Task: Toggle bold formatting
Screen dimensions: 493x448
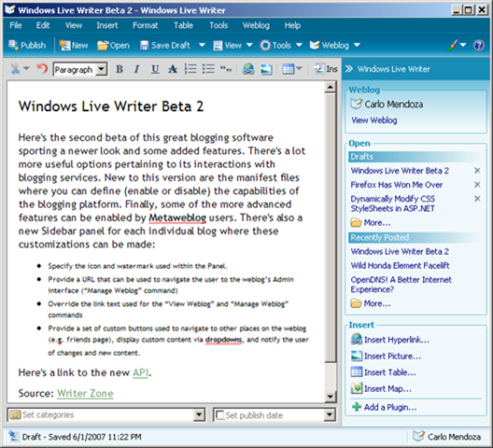Action: click(x=120, y=69)
